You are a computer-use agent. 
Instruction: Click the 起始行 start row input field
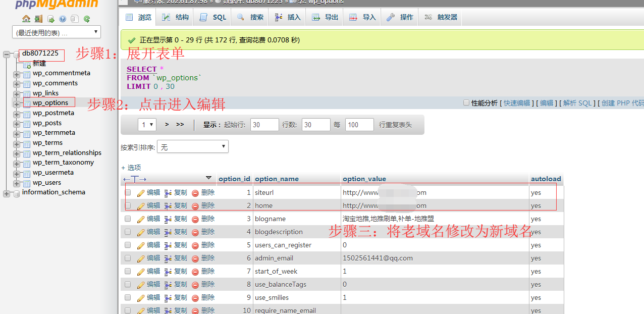264,125
